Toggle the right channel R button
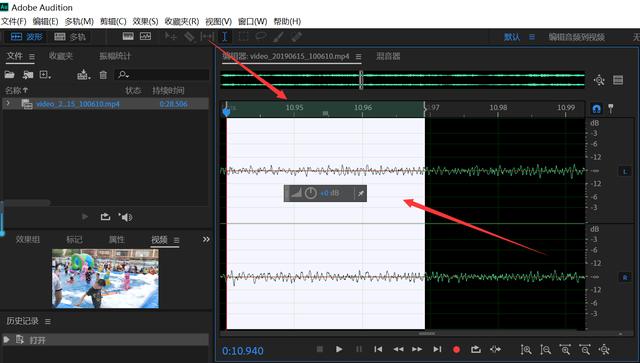 point(625,277)
